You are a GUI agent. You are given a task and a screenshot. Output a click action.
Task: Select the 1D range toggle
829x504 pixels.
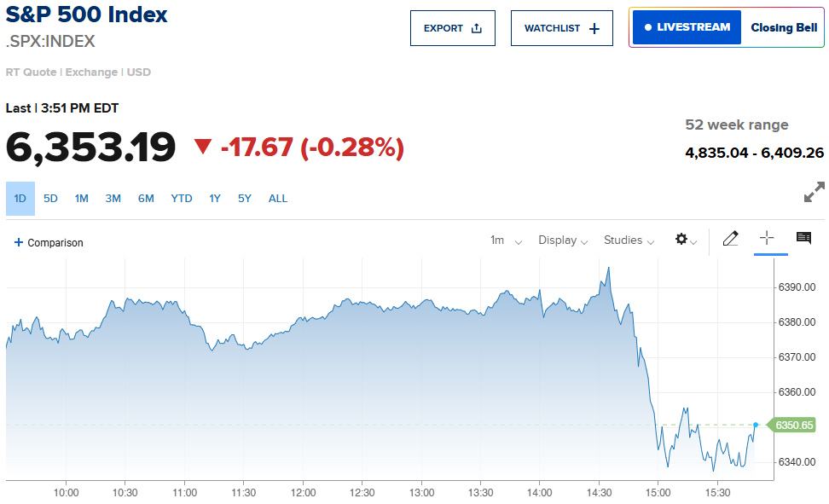point(20,199)
